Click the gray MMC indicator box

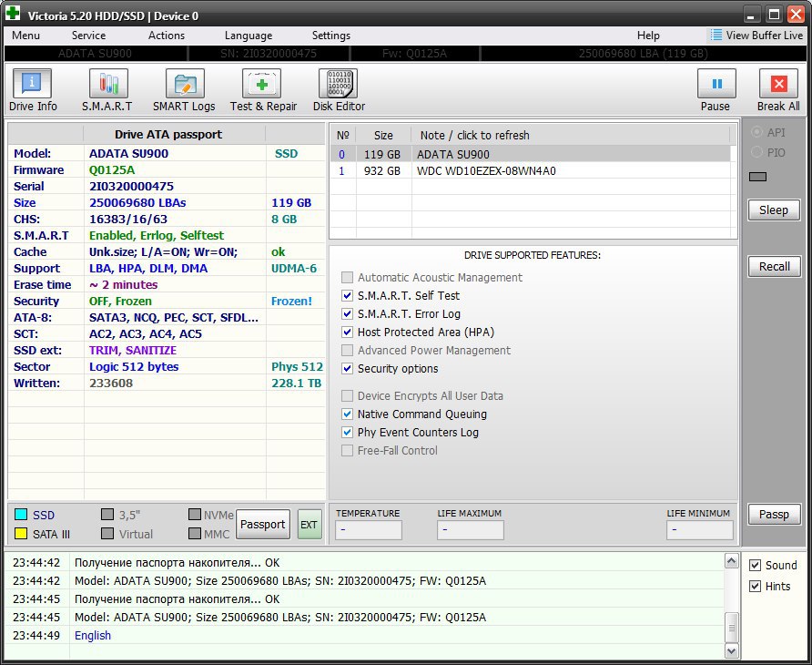pos(195,533)
